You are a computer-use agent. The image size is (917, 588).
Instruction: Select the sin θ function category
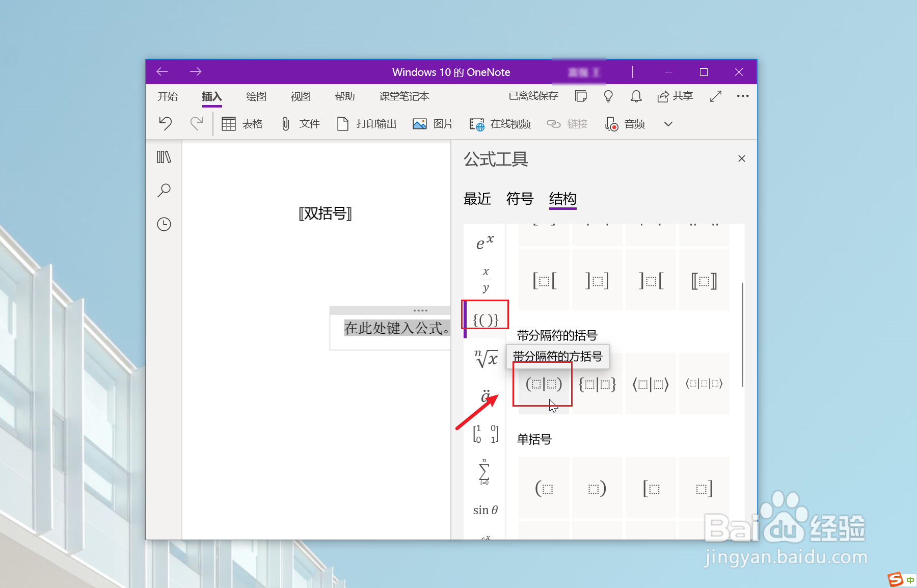[485, 510]
